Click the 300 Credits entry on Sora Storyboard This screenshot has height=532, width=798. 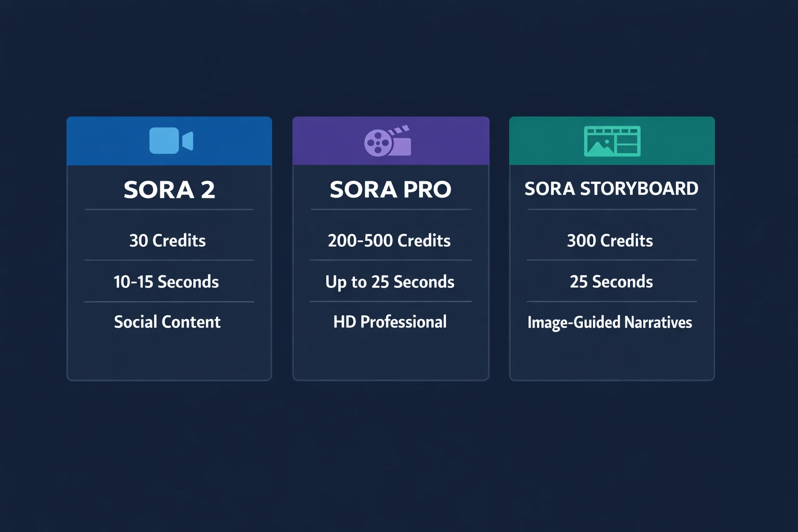pyautogui.click(x=611, y=240)
